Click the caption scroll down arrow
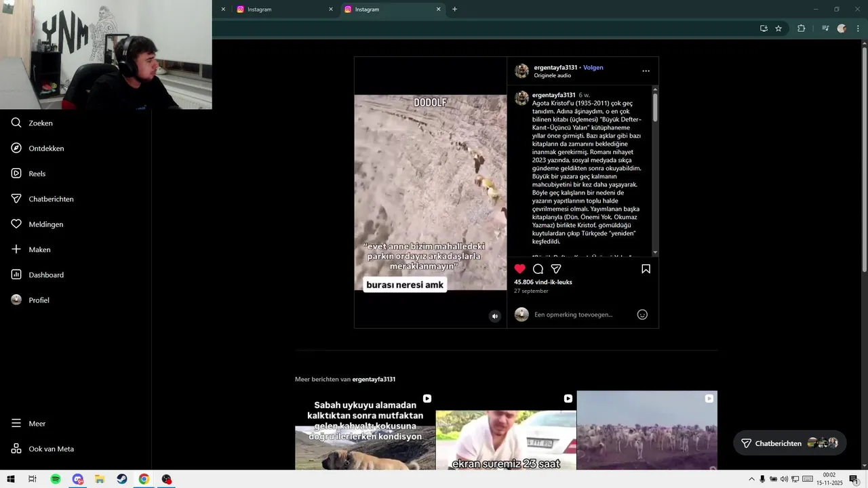868x488 pixels. click(655, 253)
